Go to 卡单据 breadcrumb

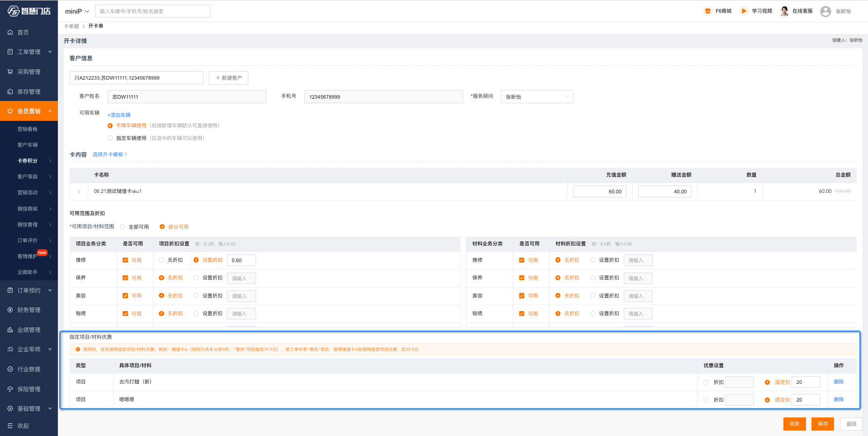[71, 26]
